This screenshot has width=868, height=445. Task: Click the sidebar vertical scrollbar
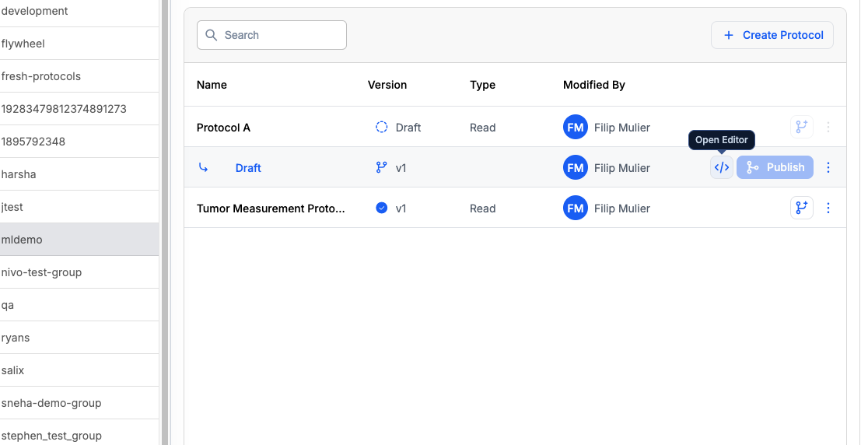pos(164,223)
